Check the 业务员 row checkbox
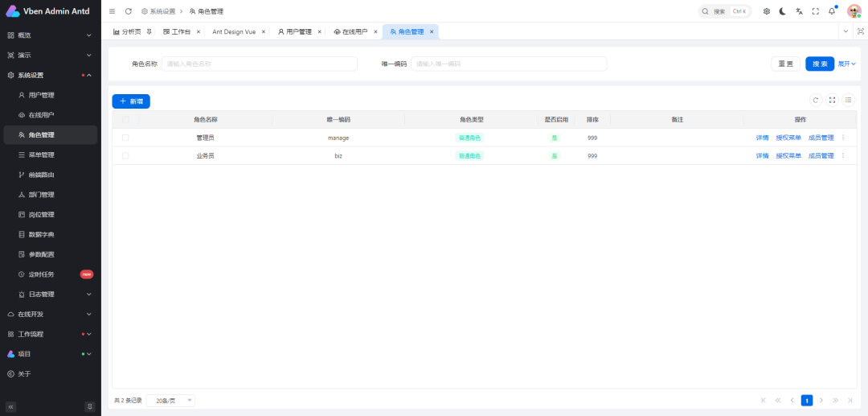 coord(125,155)
